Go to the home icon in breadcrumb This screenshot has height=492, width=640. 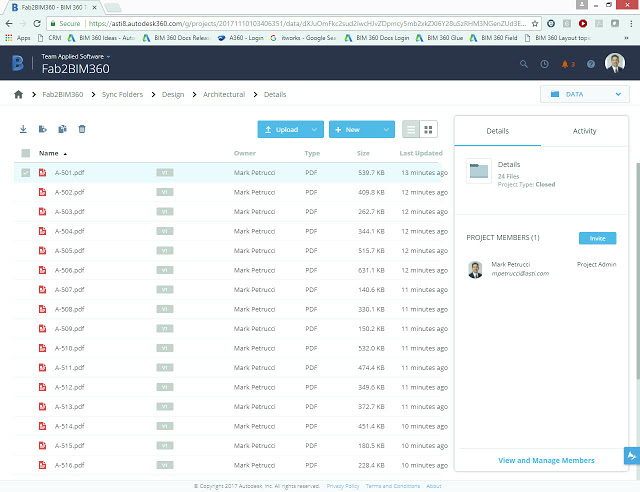[x=18, y=94]
